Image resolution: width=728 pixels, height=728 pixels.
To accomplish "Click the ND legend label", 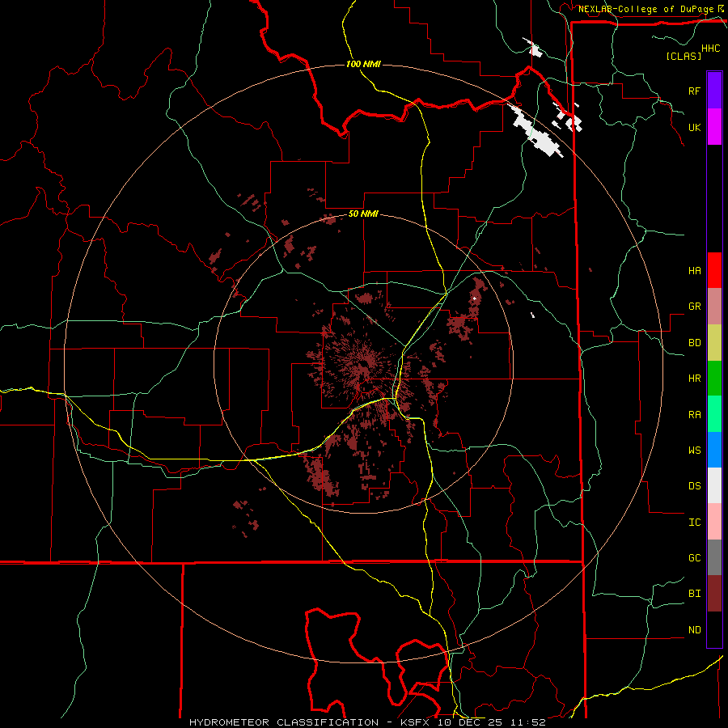I will (x=694, y=630).
